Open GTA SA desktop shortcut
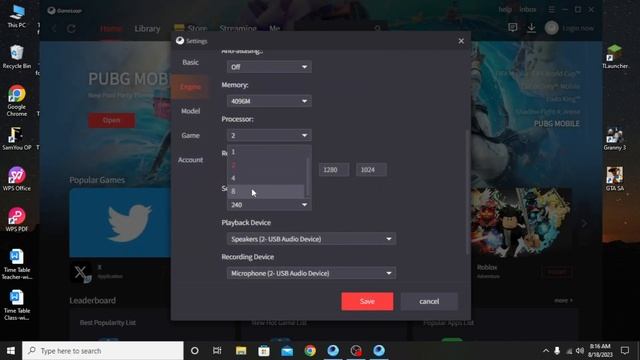This screenshot has width=640, height=360. [615, 180]
